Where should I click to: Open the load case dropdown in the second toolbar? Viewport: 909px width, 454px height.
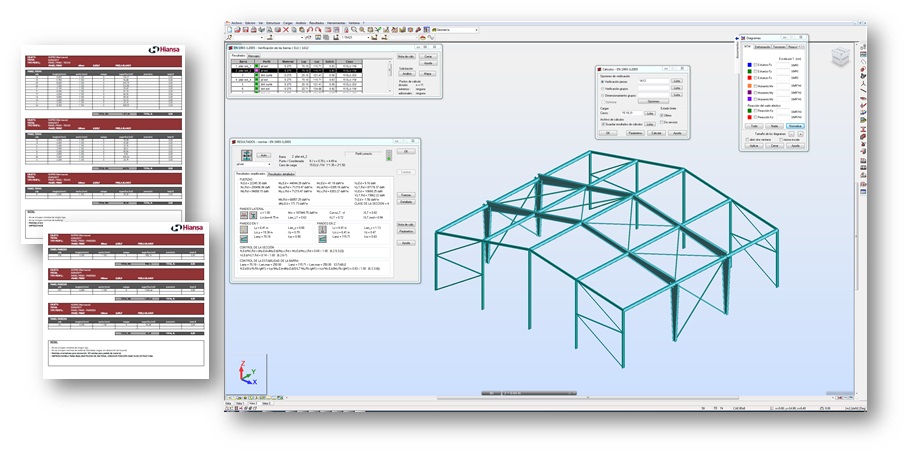[370, 39]
